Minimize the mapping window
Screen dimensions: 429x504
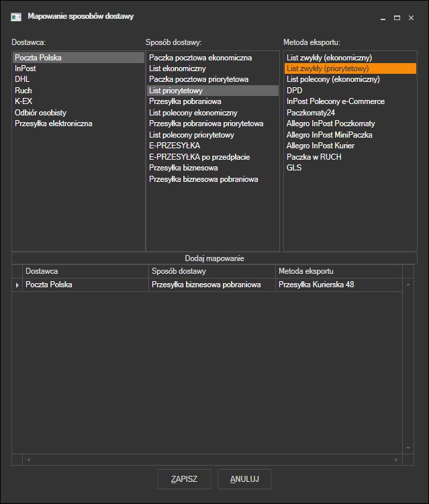pyautogui.click(x=383, y=18)
